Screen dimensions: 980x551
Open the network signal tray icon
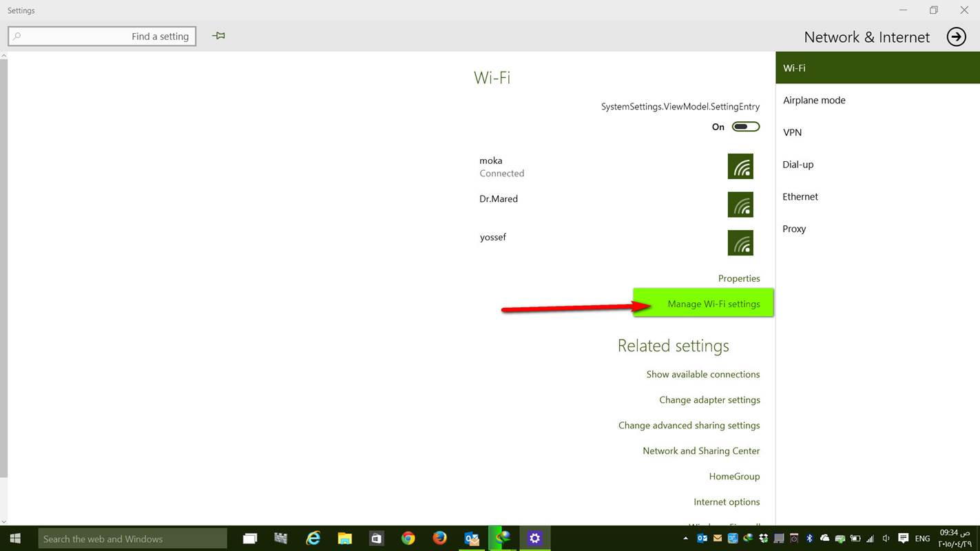(870, 539)
